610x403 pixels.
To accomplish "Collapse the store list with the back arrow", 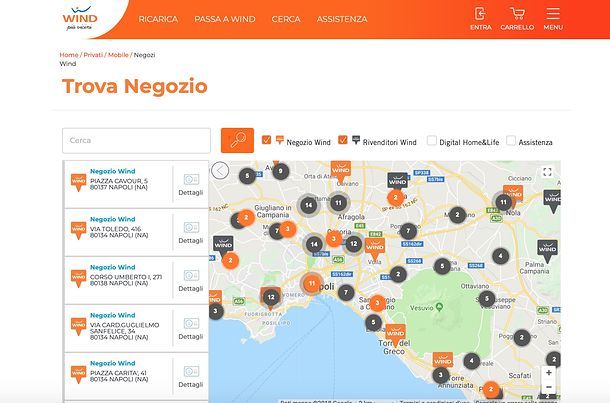I will 220,170.
